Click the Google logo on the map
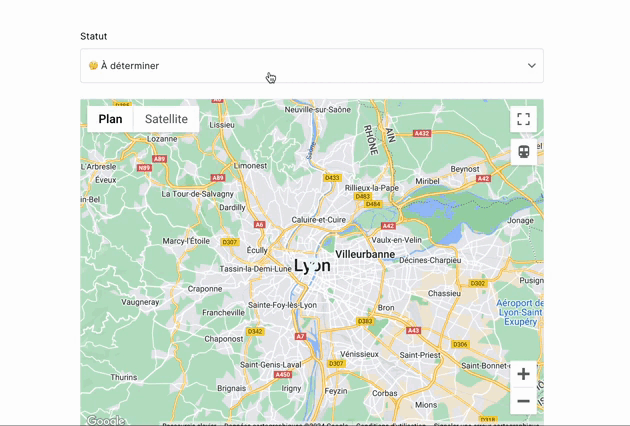Screen dimensions: 630x426 pos(105,421)
